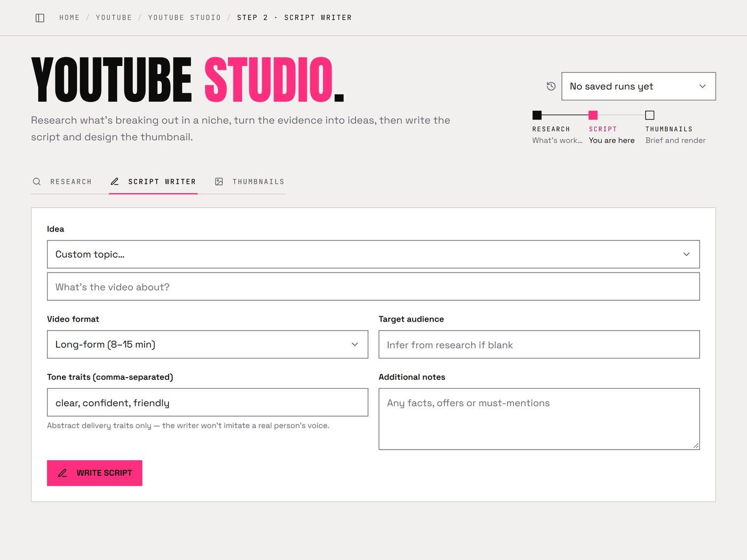Screen dimensions: 747x560
Task: Click the Research step square marker
Action: click(x=537, y=115)
